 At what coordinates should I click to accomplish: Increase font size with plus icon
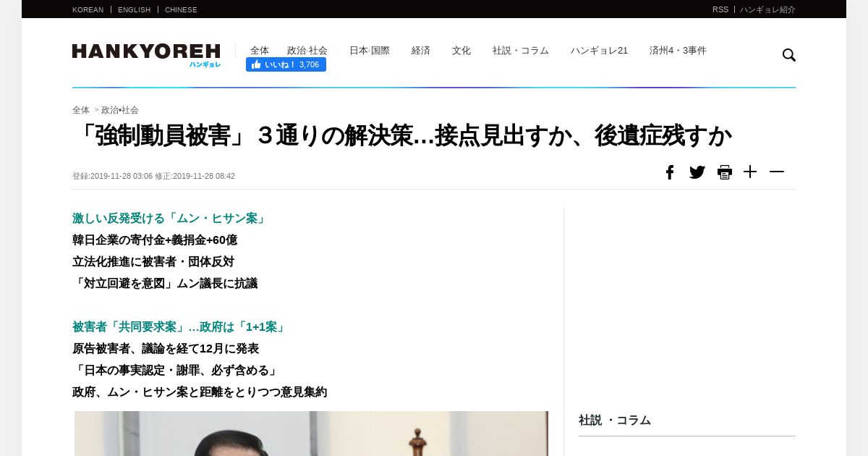750,172
